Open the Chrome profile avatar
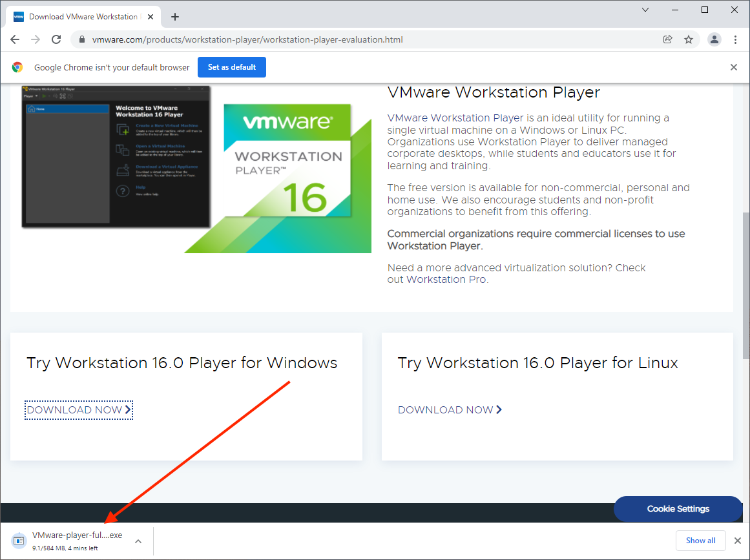This screenshot has width=750, height=560. 714,39
